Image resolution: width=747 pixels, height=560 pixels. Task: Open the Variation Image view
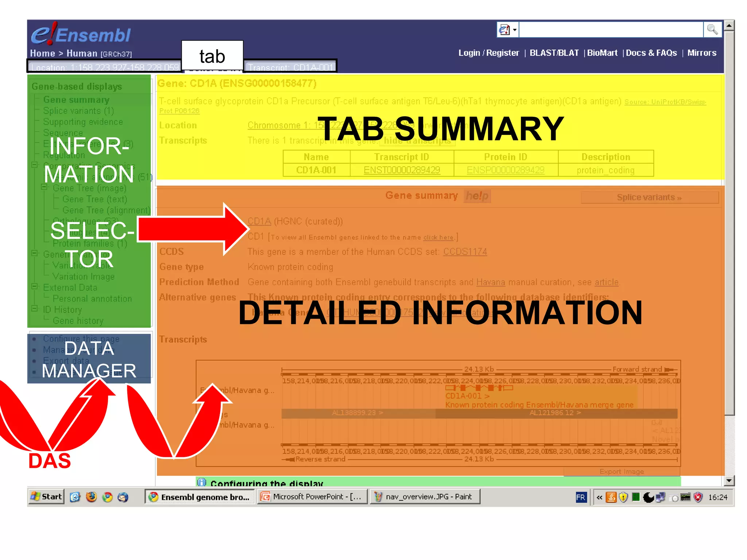(x=84, y=277)
